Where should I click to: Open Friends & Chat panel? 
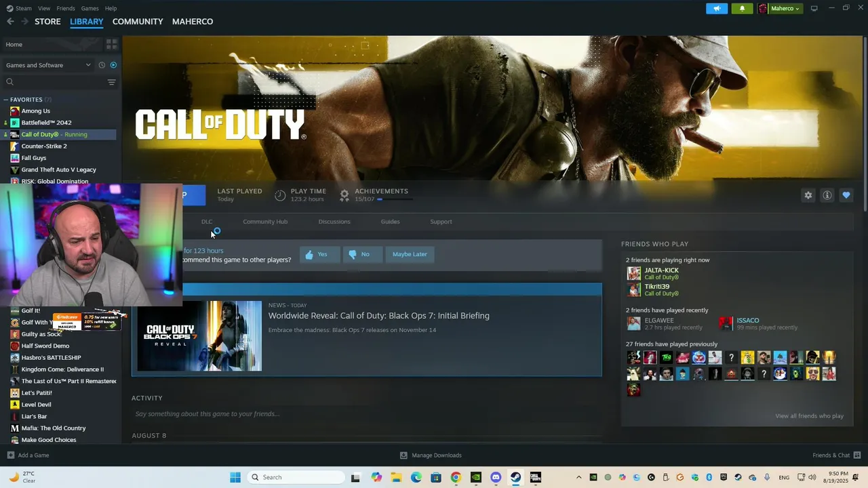[836, 455]
